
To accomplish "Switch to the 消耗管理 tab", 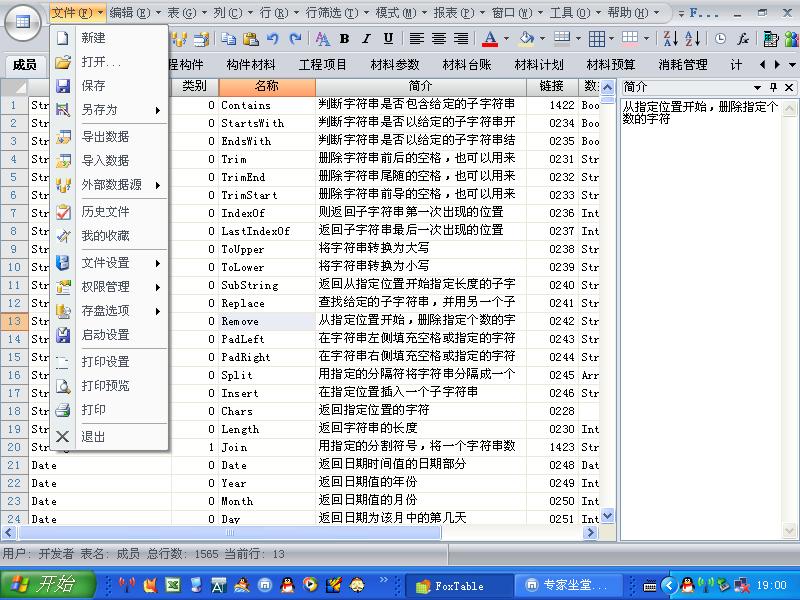I will (x=683, y=65).
